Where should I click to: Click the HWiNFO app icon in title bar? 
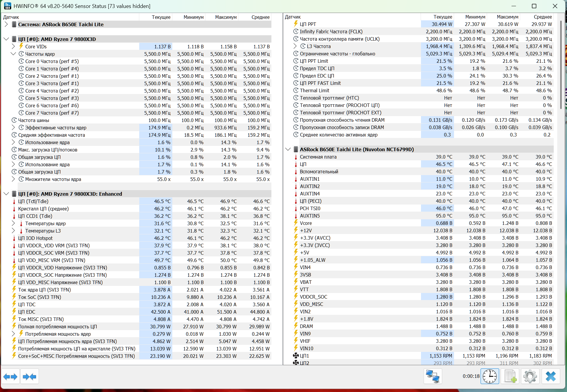[7, 6]
